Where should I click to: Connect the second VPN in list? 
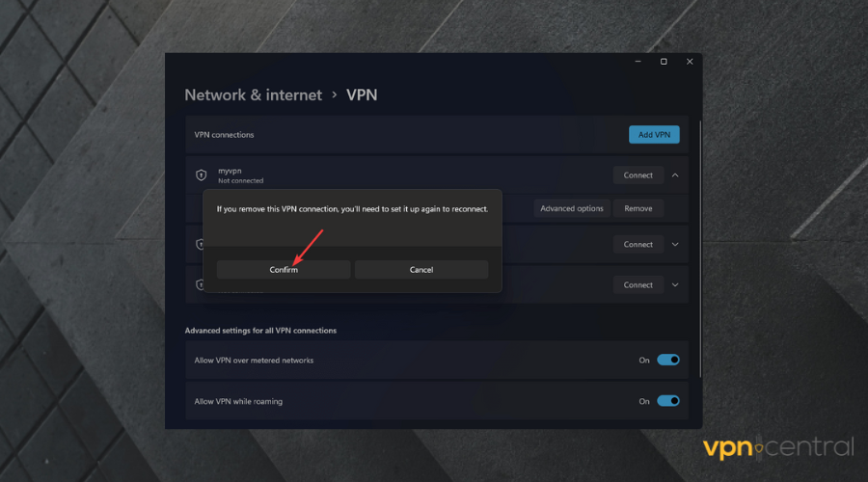tap(637, 245)
